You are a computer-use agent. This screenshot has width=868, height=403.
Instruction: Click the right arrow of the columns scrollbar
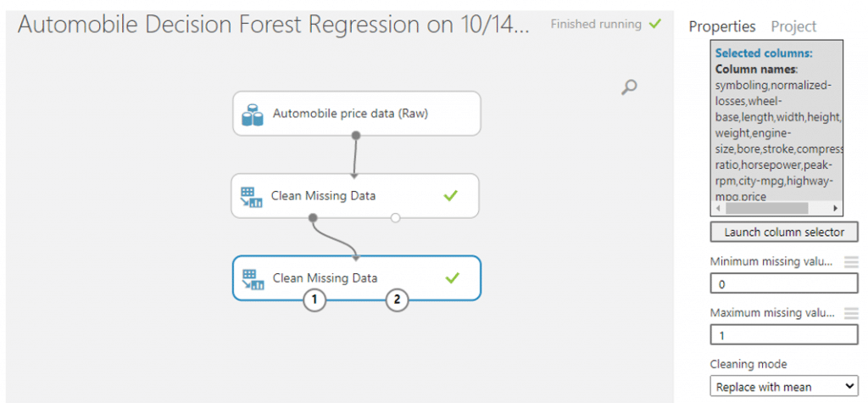[835, 209]
